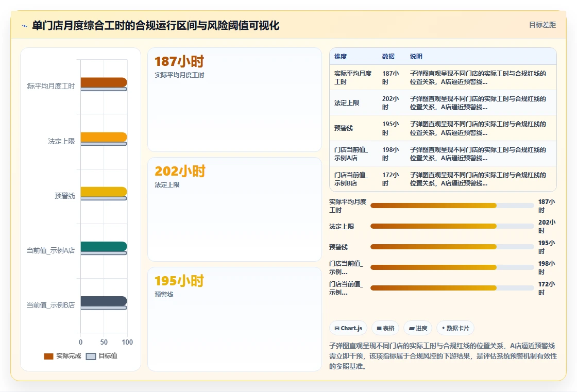
Task: Click the 表格 tag icon
Action: (x=379, y=328)
